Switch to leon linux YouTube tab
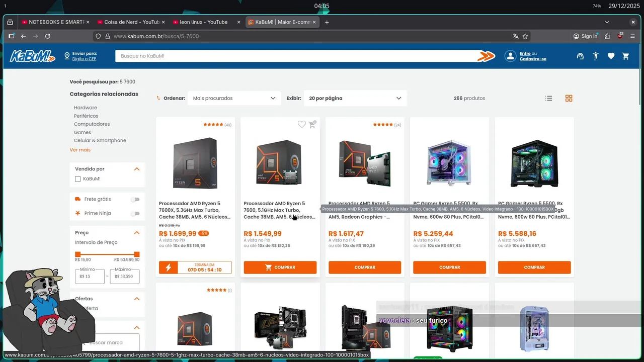This screenshot has height=362, width=644. click(206, 22)
